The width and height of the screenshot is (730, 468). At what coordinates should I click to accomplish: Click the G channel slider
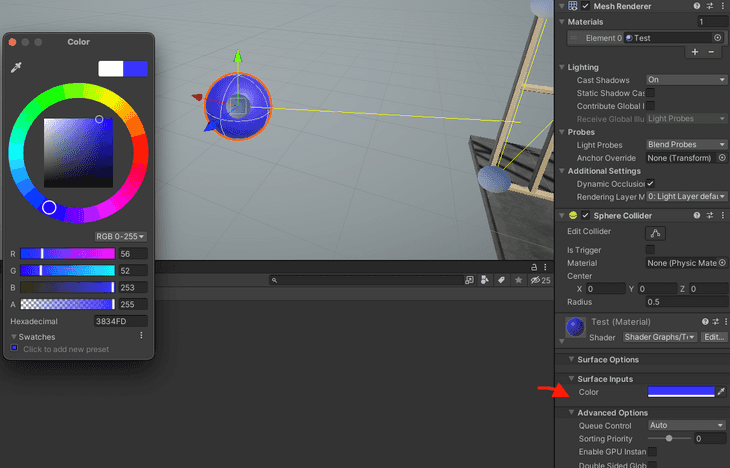pos(68,270)
